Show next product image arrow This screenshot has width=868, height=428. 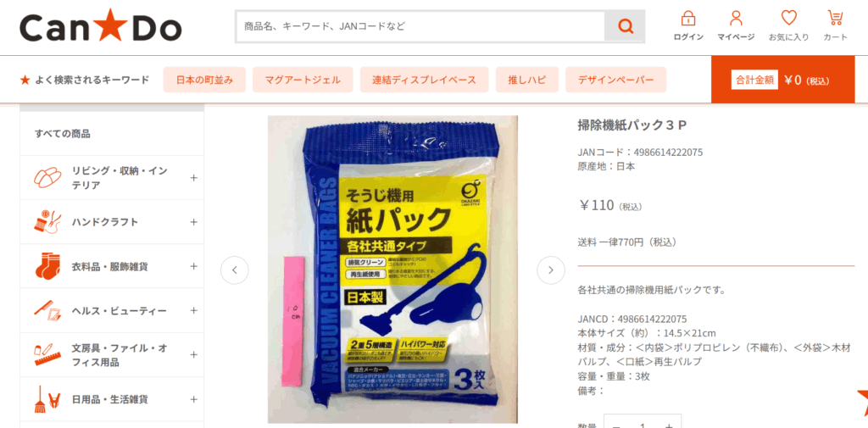coord(551,270)
